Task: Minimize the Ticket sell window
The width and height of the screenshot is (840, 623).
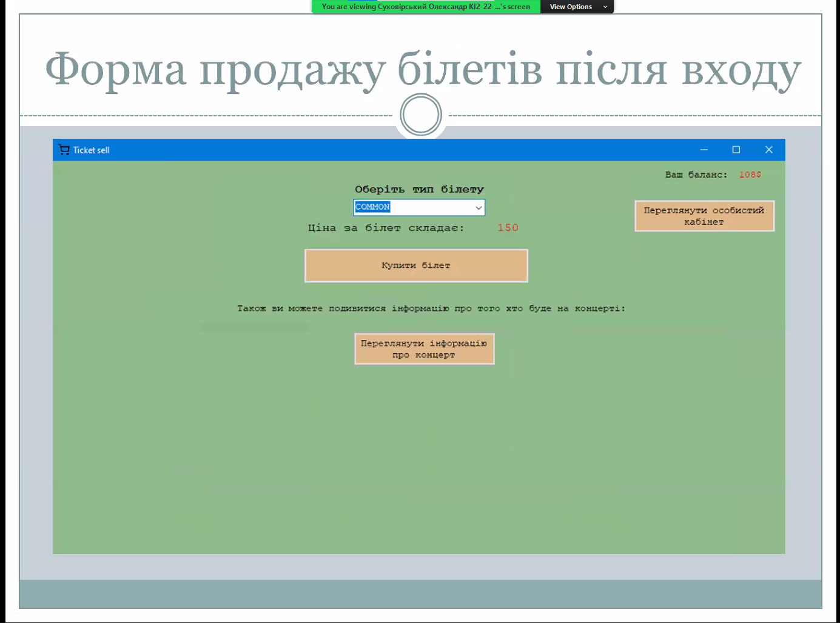Action: [704, 150]
